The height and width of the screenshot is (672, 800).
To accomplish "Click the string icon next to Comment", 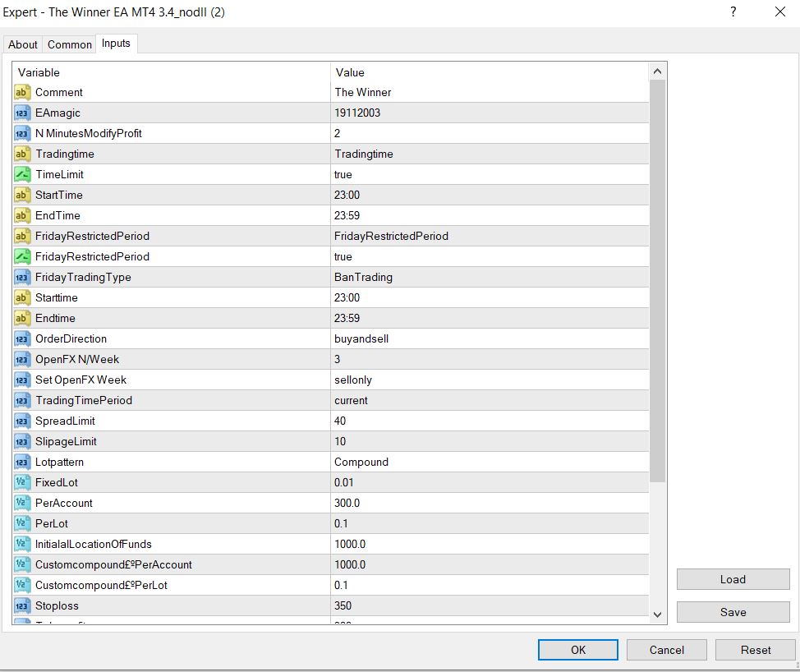I will click(22, 93).
